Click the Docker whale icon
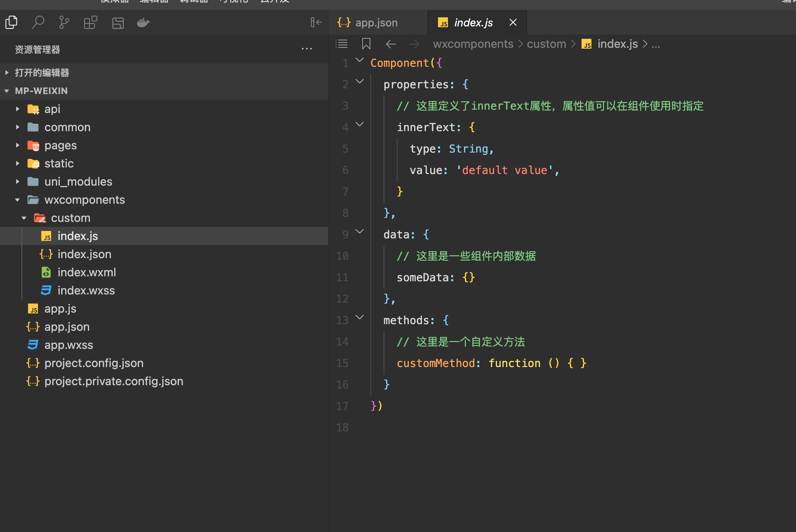 [x=143, y=22]
